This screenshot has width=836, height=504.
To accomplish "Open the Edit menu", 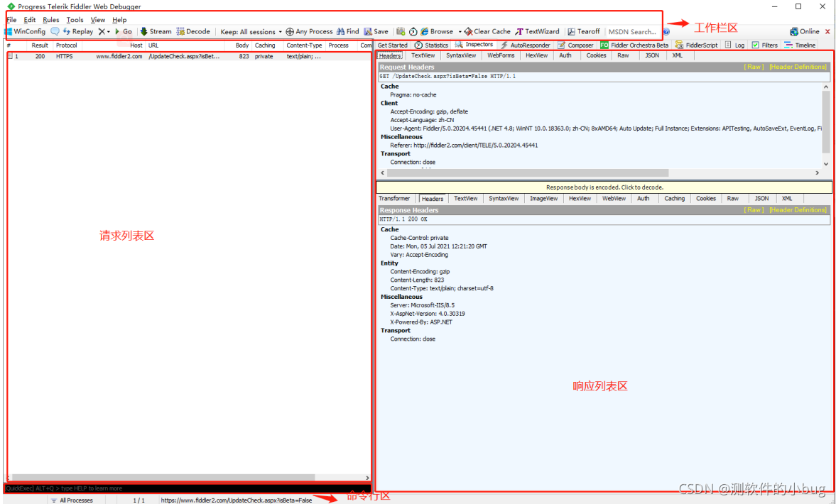I will (30, 20).
